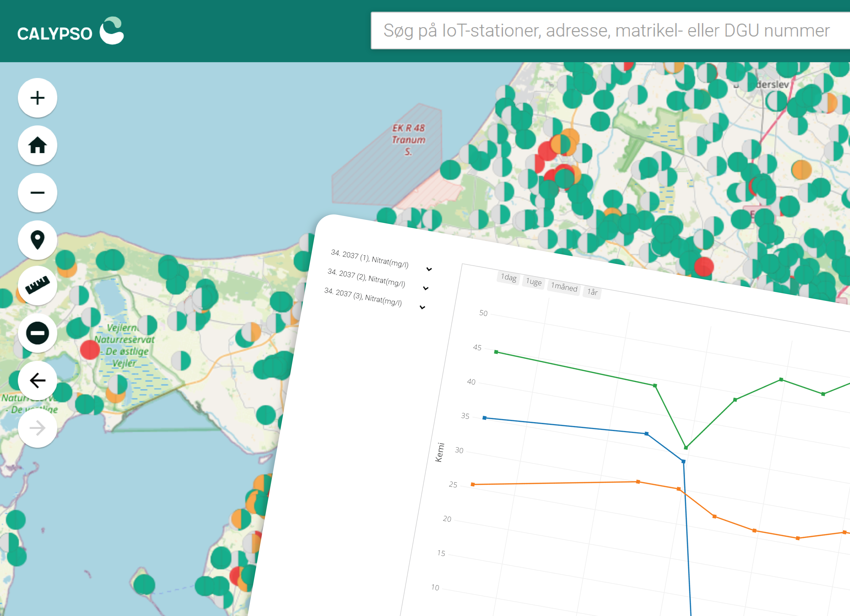Click the first green data point near 45

[x=496, y=352]
